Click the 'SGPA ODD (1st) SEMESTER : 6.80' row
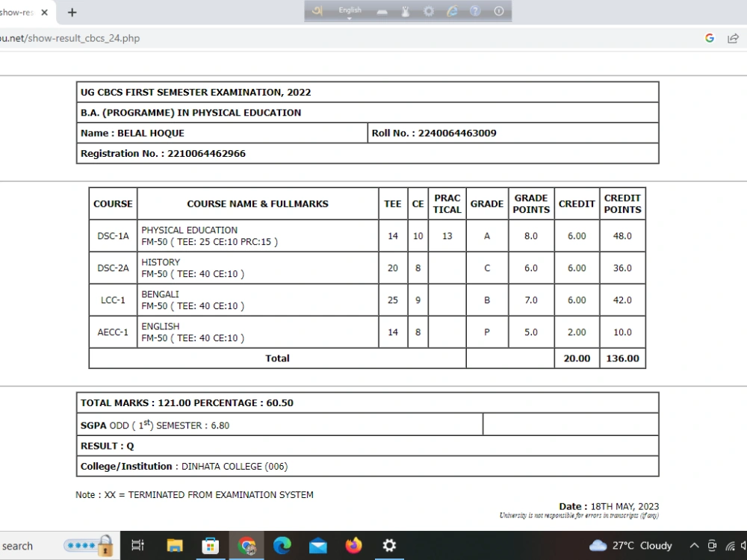Screen dimensions: 747x560 point(279,424)
